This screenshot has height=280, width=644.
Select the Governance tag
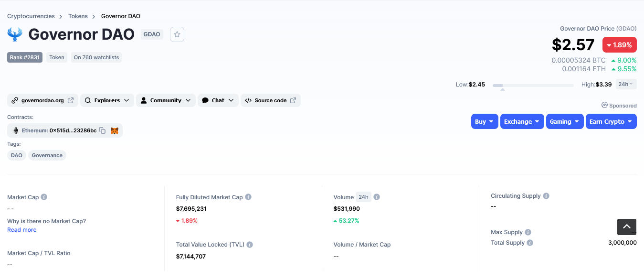(x=47, y=155)
